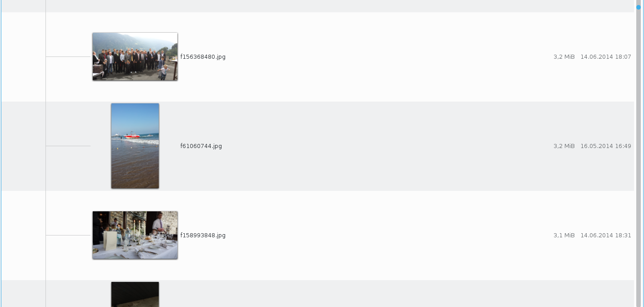644x307 pixels.
Task: Select the dark partially visible bottom thumbnail
Action: 135,294
